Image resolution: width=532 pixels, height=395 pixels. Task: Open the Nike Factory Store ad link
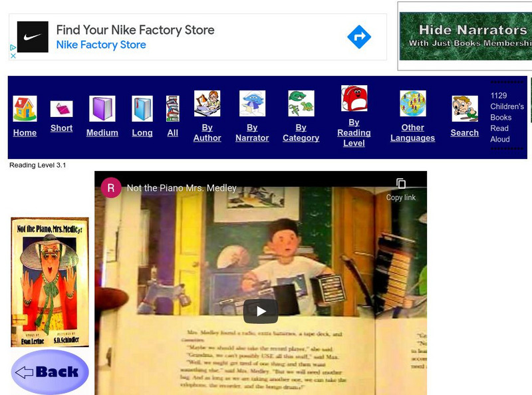tap(101, 45)
